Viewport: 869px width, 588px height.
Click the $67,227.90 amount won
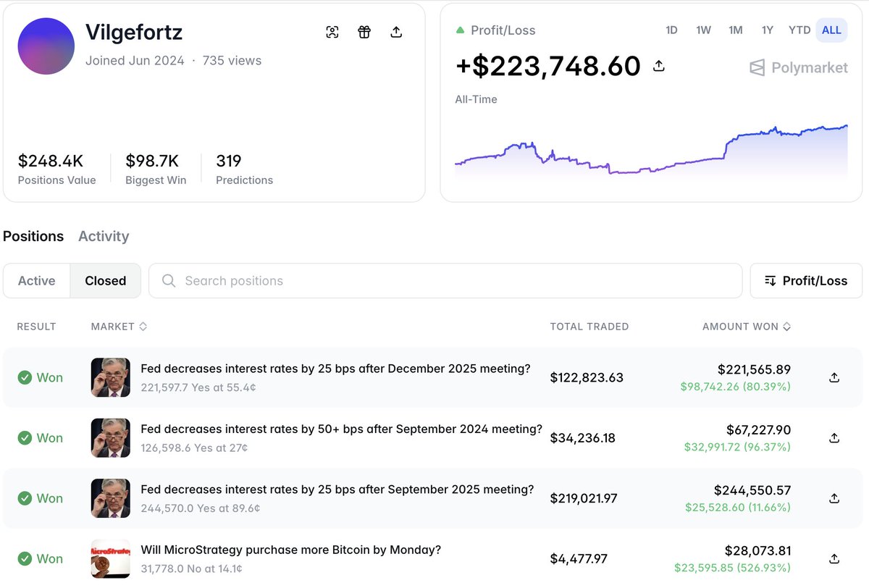[758, 430]
